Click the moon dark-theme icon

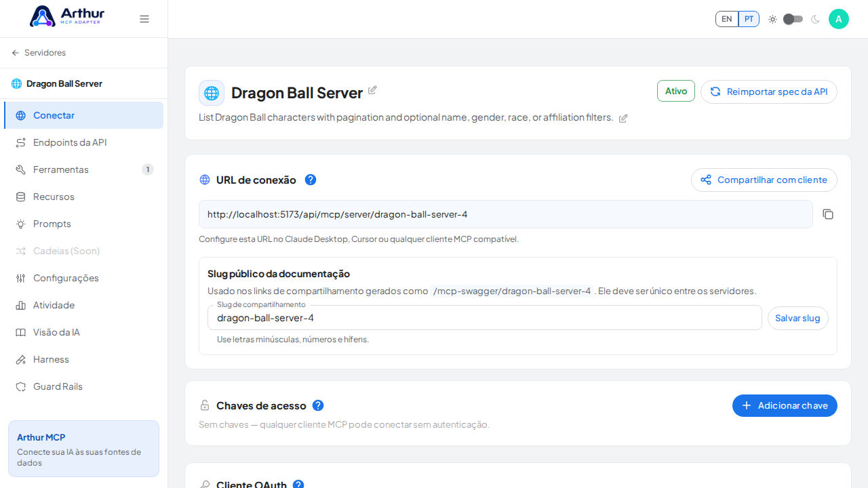point(815,19)
